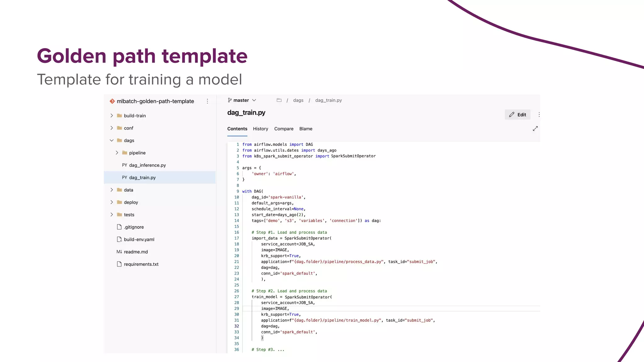This screenshot has width=644, height=362.
Task: Select dag_train.py in the file tree
Action: click(x=142, y=178)
